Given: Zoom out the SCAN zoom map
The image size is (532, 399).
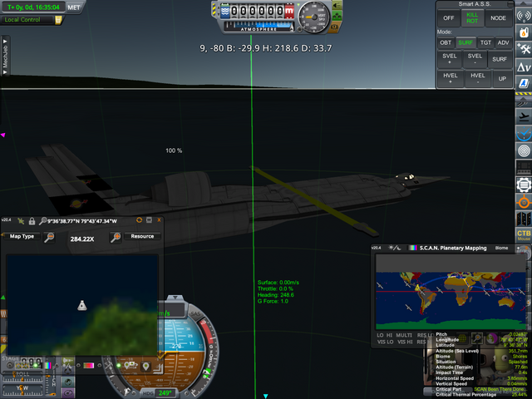Looking at the screenshot, I should tap(49, 237).
